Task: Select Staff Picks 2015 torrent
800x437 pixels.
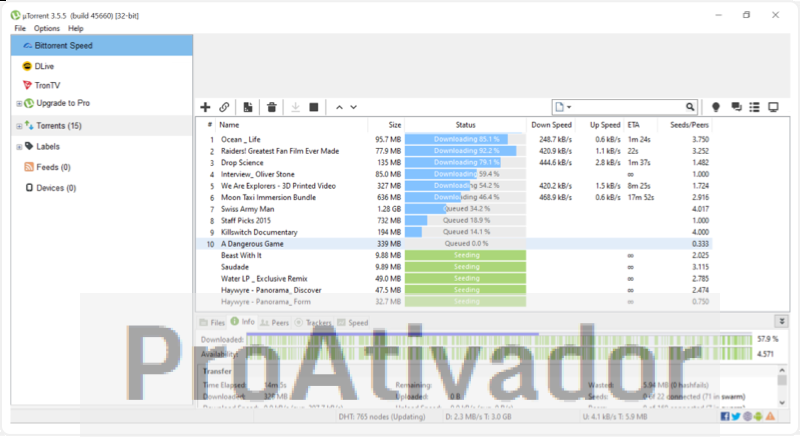Action: [245, 221]
